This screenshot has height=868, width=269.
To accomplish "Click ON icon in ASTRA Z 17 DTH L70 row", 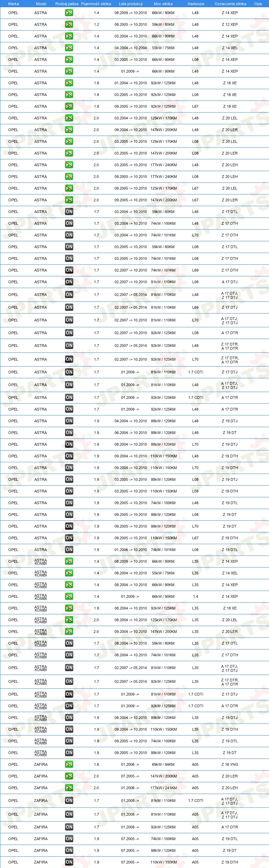I will [69, 235].
